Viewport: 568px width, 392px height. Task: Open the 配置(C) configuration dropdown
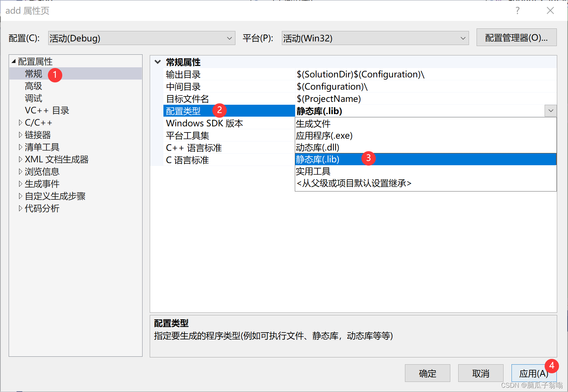(x=141, y=38)
